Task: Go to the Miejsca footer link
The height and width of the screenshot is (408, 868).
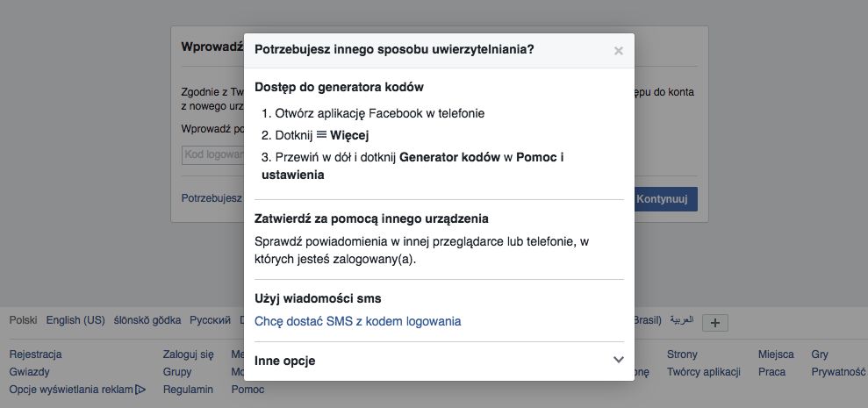Action: coord(776,354)
